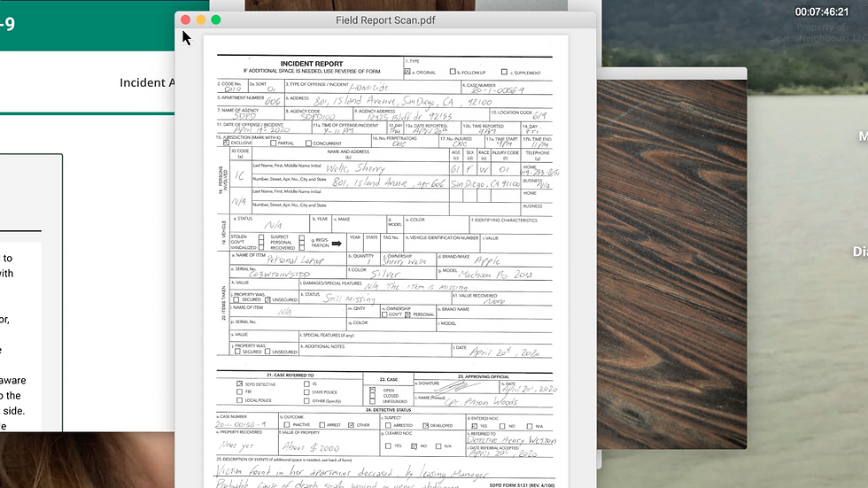Select the OPEN case status box
This screenshot has height=488, width=868.
coord(373,390)
